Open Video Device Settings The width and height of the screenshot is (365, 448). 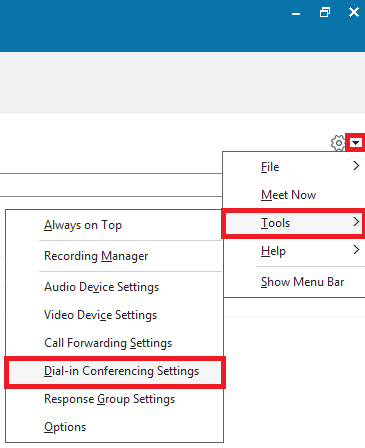114,315
